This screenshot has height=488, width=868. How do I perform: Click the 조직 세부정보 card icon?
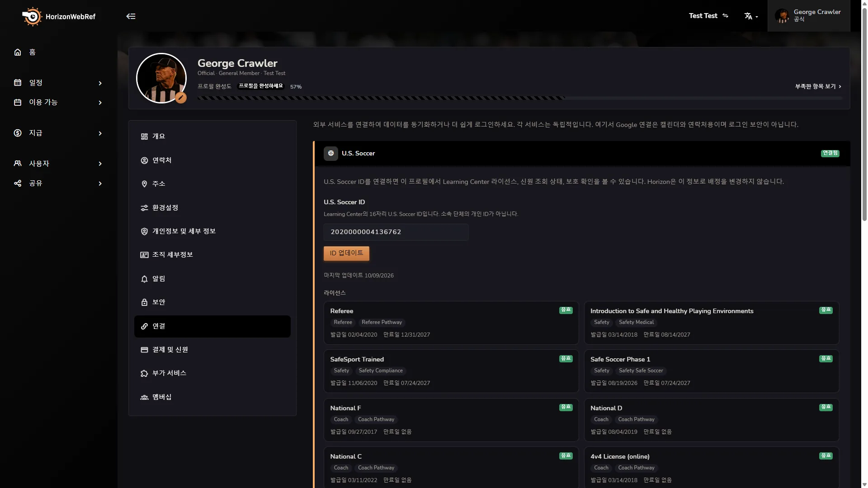tap(144, 255)
